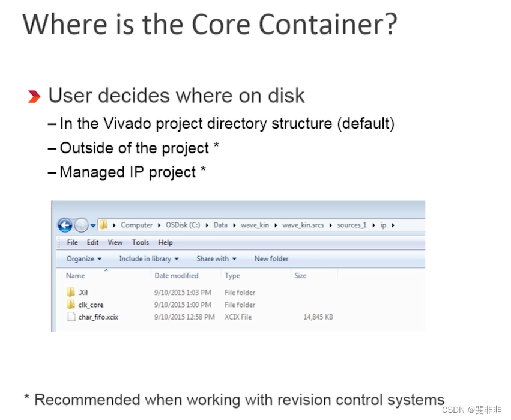Click the search dropdown arrow near navigation buttons
This screenshot has height=420, width=511.
(x=92, y=225)
